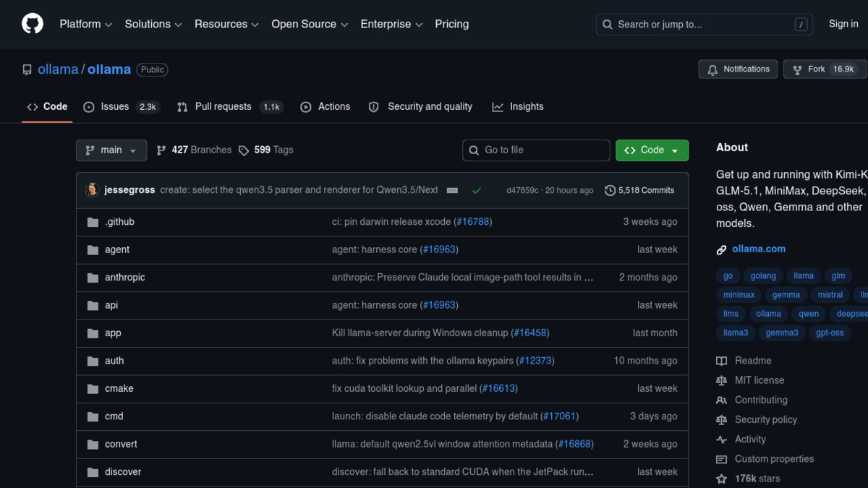Open the 599 Tags link
The width and height of the screenshot is (868, 488).
[x=265, y=150]
